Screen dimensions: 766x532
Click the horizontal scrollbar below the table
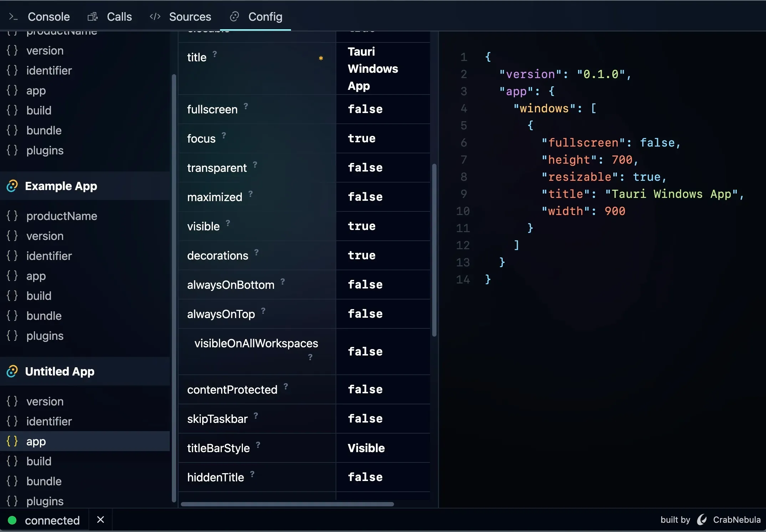(x=287, y=504)
